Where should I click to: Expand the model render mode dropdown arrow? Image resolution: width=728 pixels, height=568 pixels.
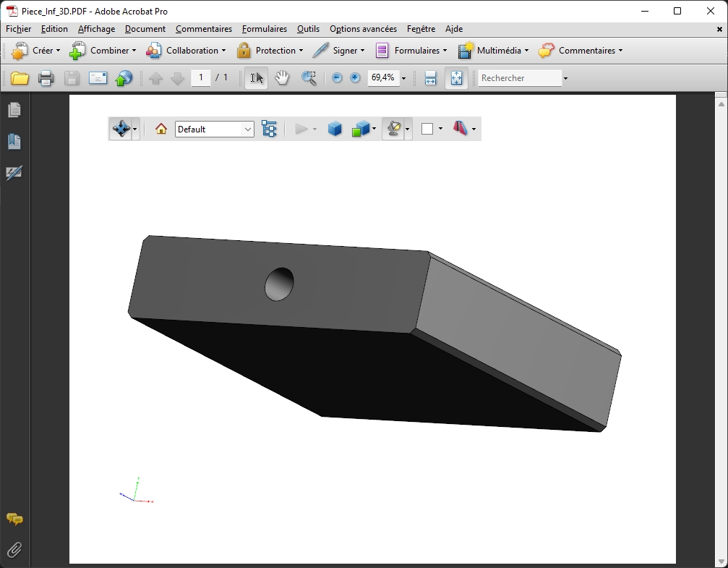point(374,129)
